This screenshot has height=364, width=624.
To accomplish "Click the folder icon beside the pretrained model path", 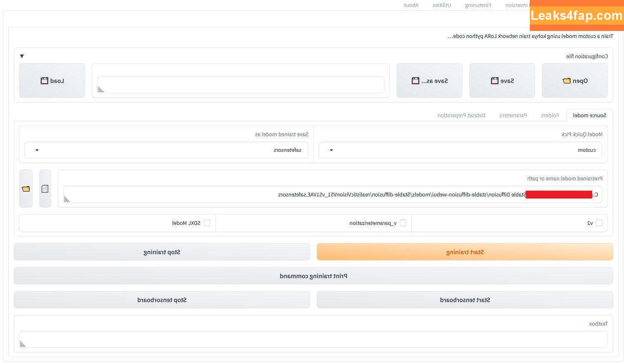I will [26, 189].
